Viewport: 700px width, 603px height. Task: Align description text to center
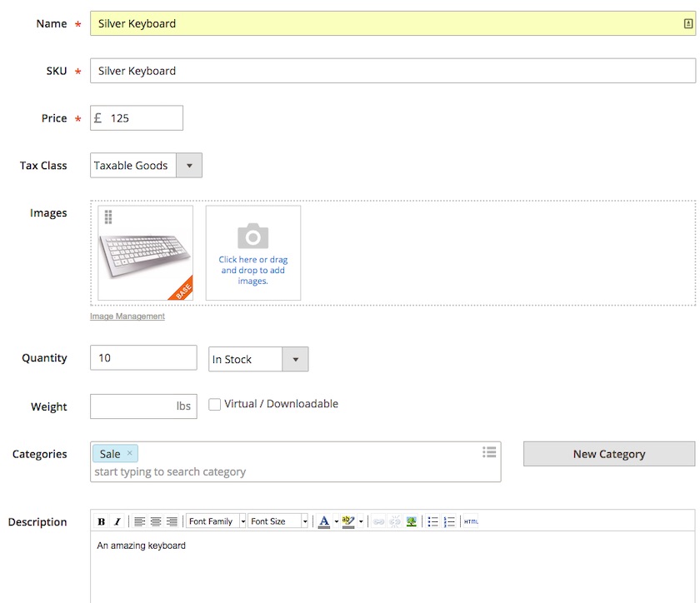click(156, 521)
